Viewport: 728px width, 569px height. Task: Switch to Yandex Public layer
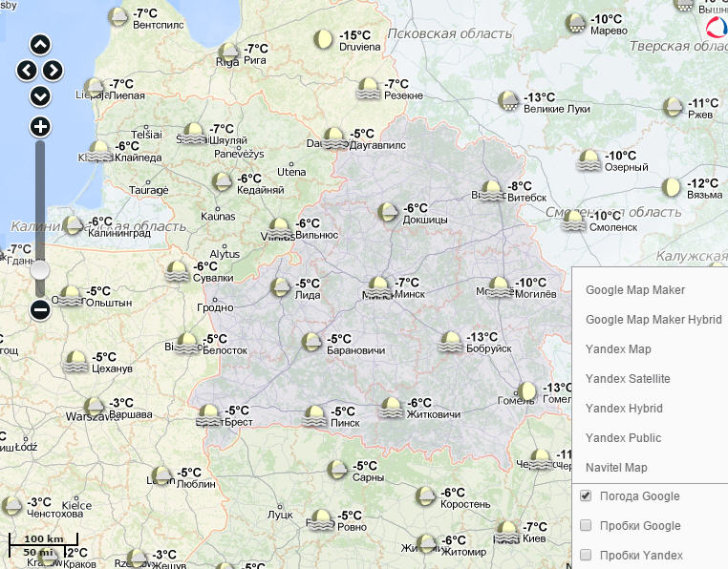[x=623, y=438]
